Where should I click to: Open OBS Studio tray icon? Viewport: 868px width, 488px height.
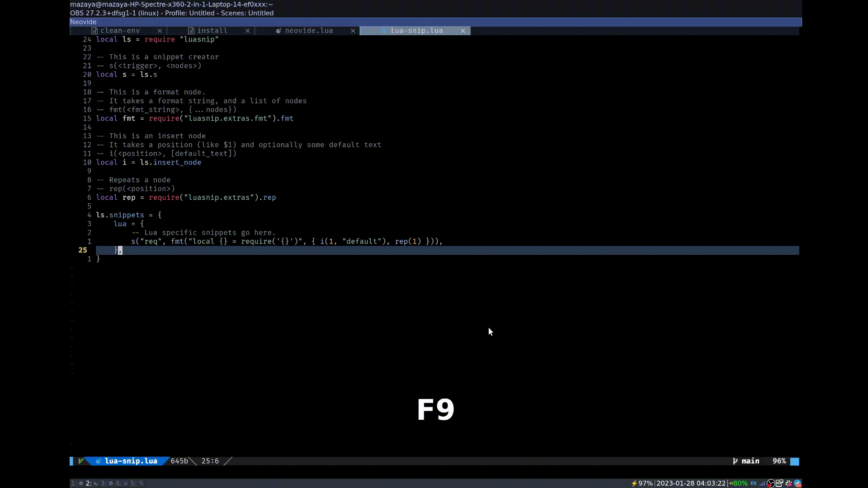(771, 483)
